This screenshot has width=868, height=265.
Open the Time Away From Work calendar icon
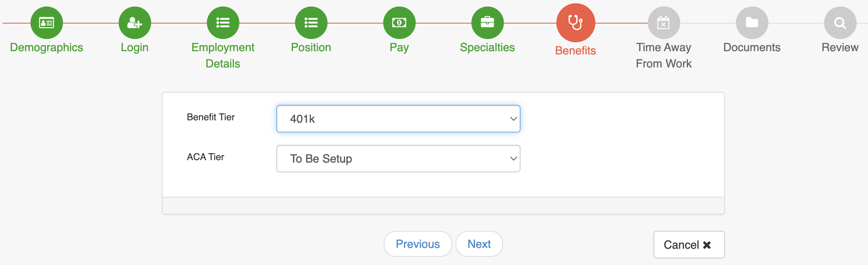pyautogui.click(x=663, y=23)
